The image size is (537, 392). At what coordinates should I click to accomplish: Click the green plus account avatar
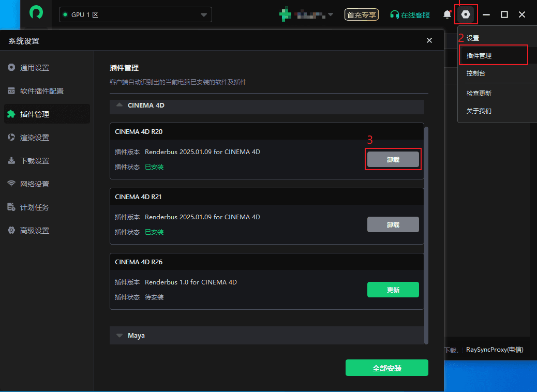[285, 14]
